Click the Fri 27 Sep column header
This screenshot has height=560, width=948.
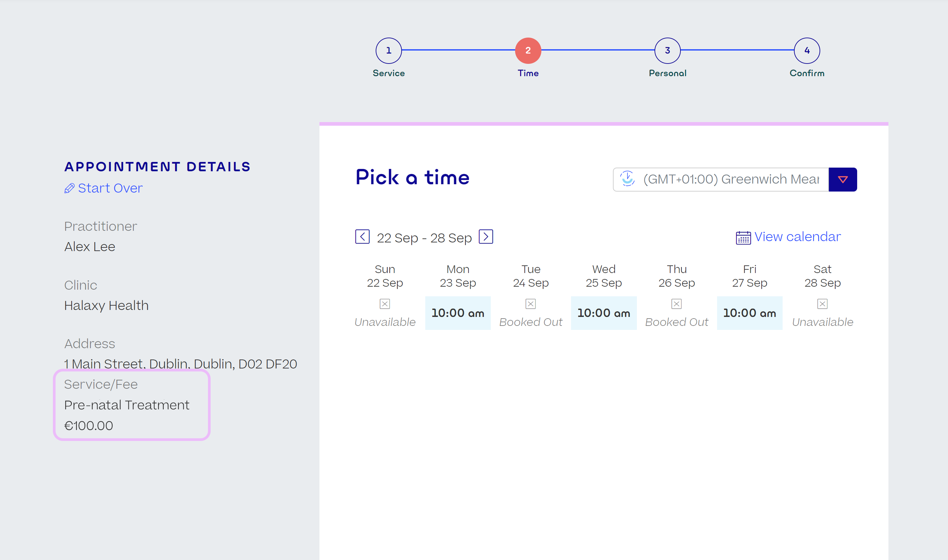tap(749, 276)
